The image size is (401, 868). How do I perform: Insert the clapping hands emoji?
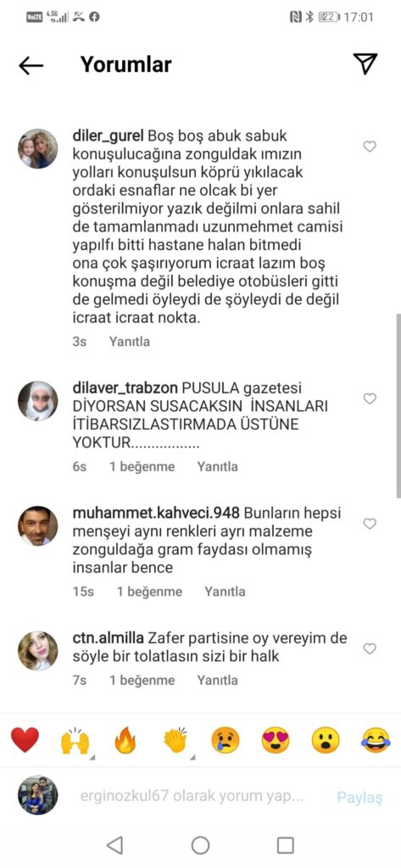tap(175, 740)
